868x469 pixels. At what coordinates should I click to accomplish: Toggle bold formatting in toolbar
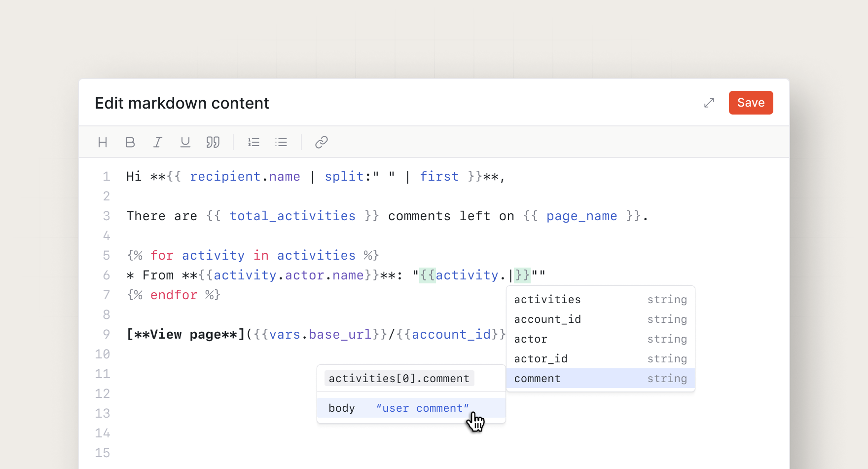coord(130,143)
